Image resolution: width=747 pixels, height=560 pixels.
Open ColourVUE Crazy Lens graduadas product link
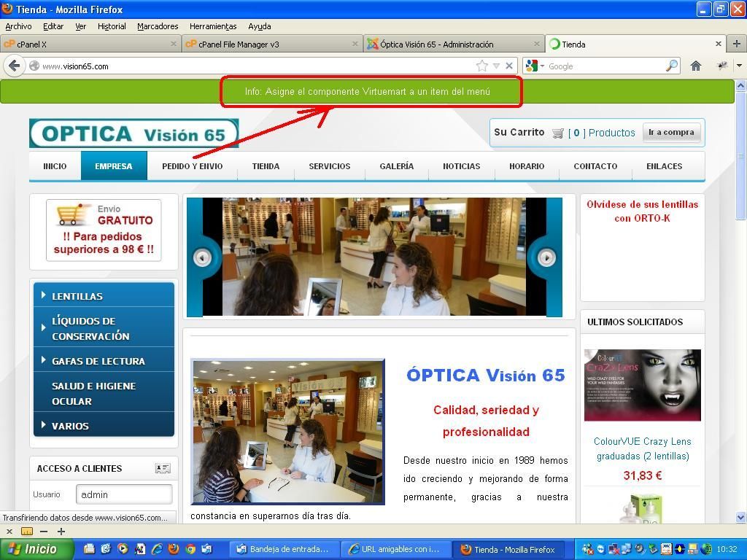point(643,448)
